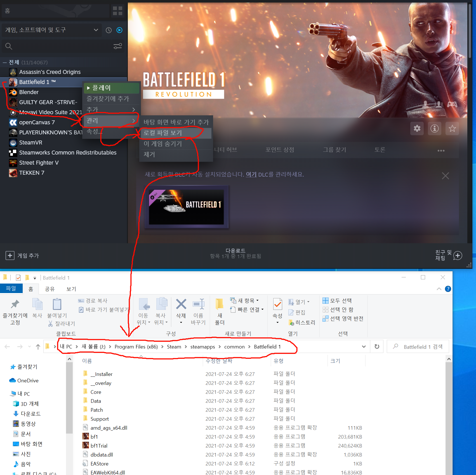Sort by the 유형 (Type) column header
The width and height of the screenshot is (476, 475).
click(279, 361)
